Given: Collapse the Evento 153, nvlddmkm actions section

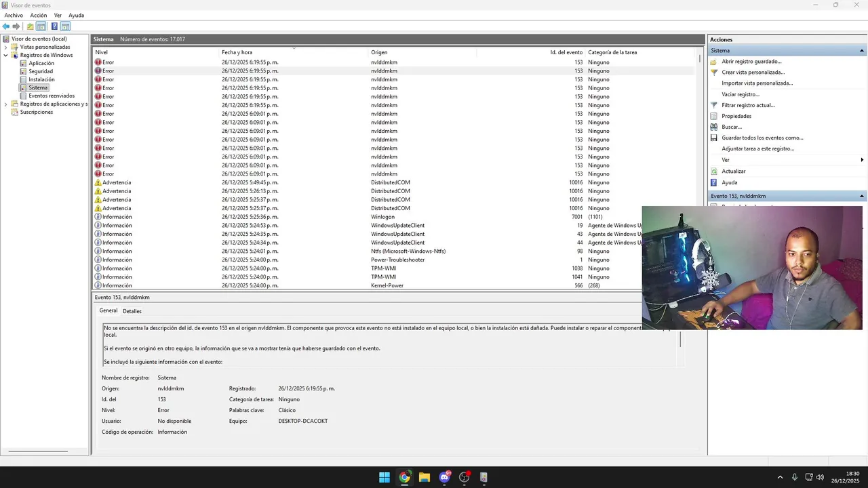Looking at the screenshot, I should 862,196.
